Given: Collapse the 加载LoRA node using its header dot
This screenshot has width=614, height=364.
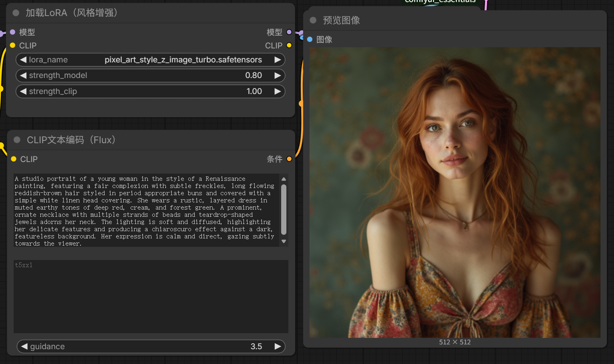Looking at the screenshot, I should [x=16, y=13].
